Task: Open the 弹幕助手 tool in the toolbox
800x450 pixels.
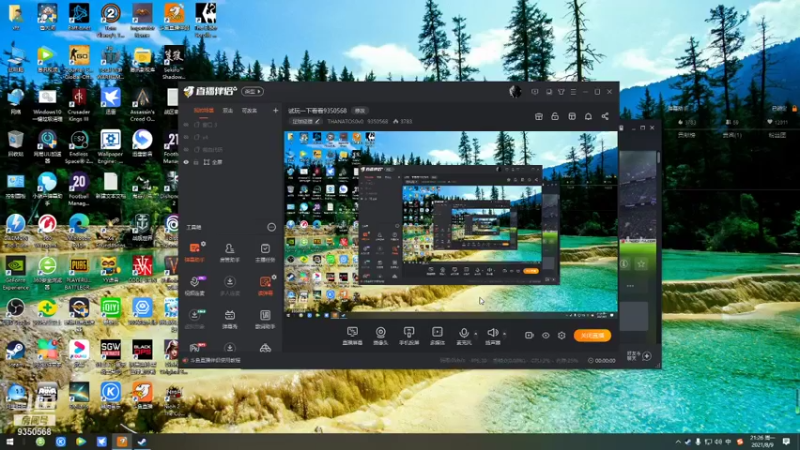Action: [x=194, y=252]
